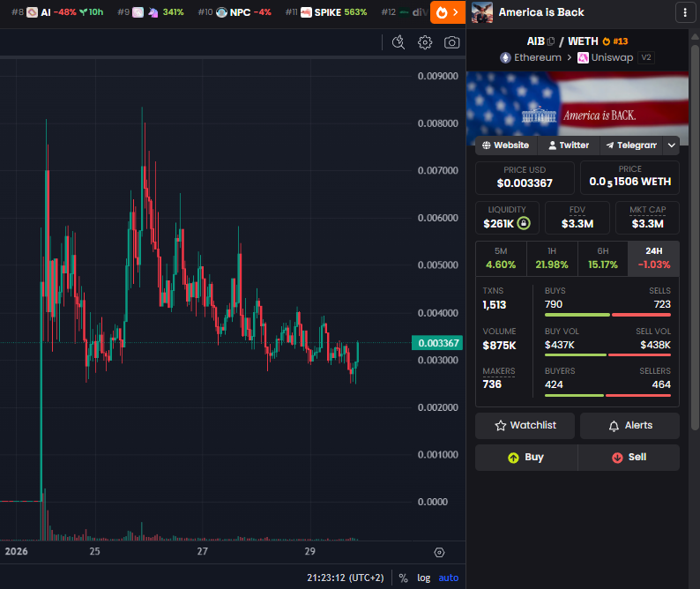Toggle percent scale on chart
This screenshot has width=700, height=589.
point(403,578)
